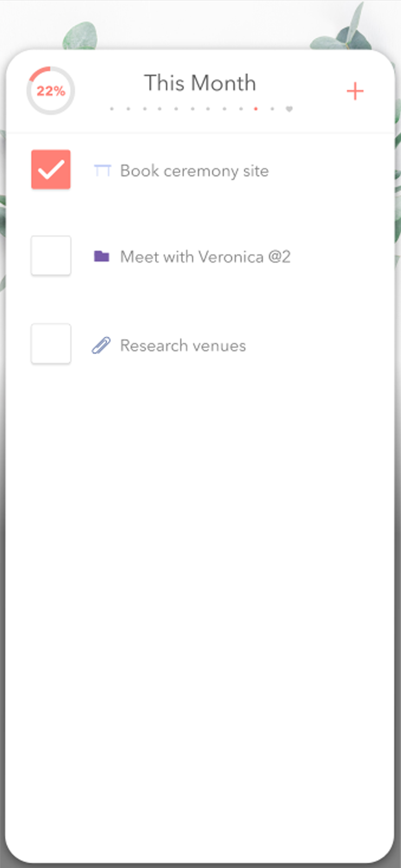Select the red active page dot

pos(256,109)
